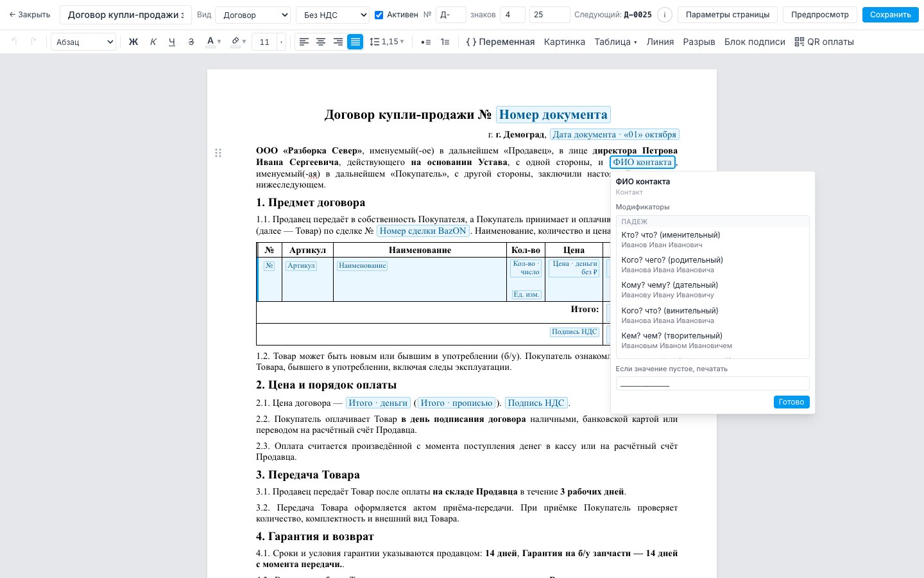Click the info icon next to Д-0025
This screenshot has height=578, width=924.
[665, 15]
